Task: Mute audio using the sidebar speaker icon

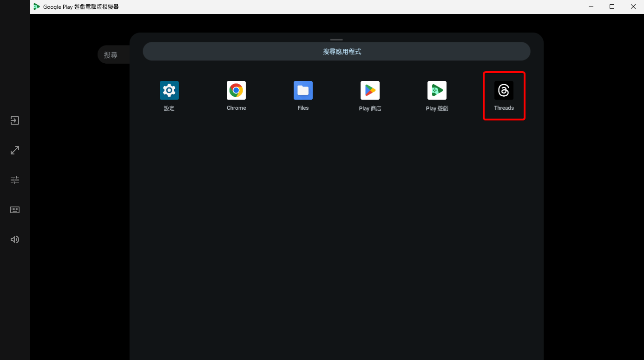Action: [14, 239]
